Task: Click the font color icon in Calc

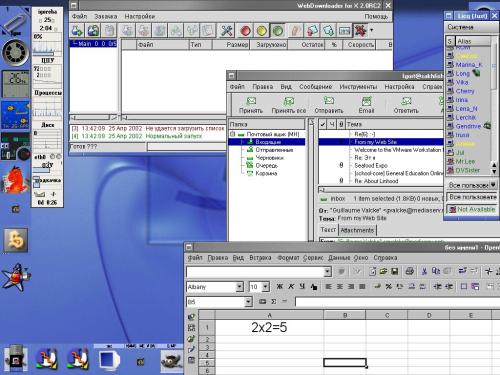Action: coord(313,287)
